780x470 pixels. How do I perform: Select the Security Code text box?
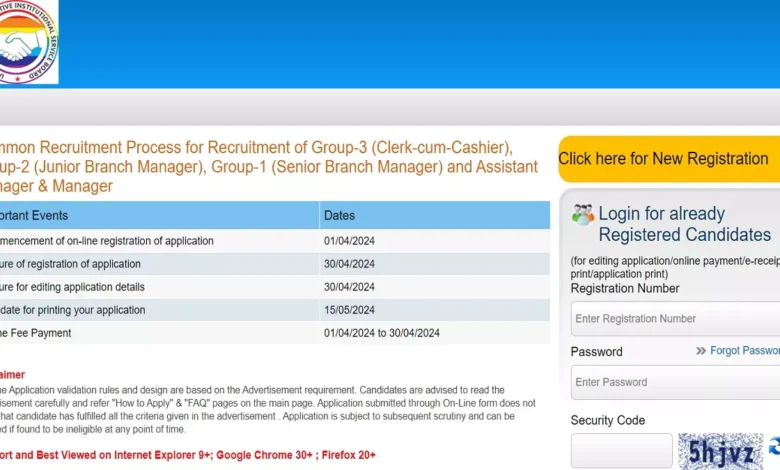(621, 451)
